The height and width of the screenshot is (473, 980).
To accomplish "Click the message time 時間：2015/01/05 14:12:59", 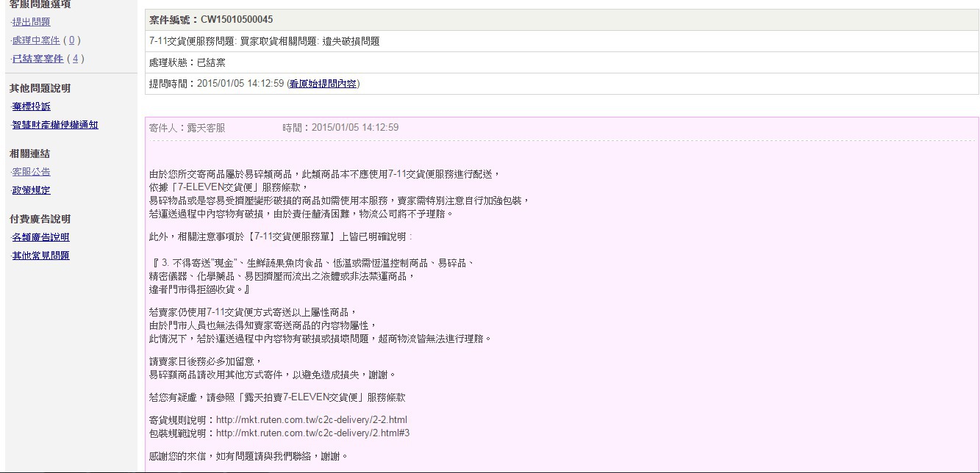I will (x=340, y=128).
